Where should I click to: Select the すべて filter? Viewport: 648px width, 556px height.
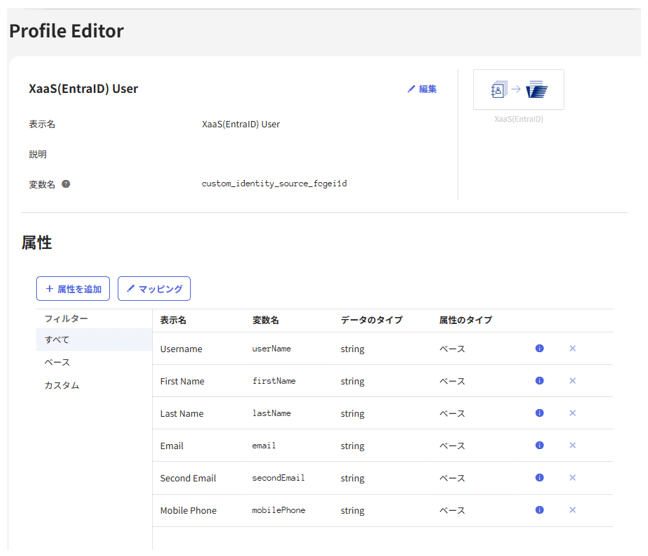point(57,340)
